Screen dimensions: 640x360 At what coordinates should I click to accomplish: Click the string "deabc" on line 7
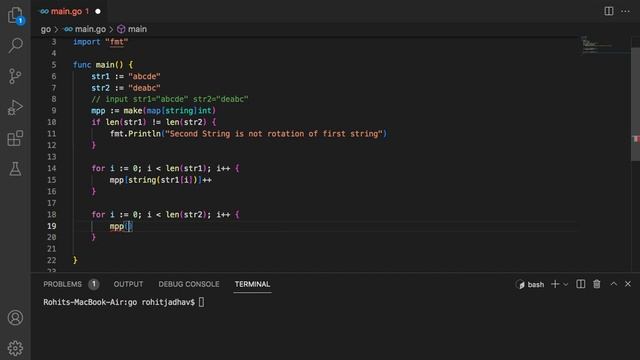(x=144, y=88)
